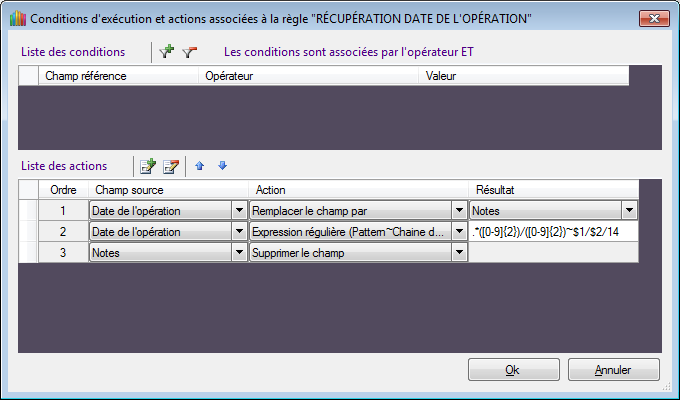
Task: Expand the 'Supprimer le champ' action dropdown
Action: pyautogui.click(x=458, y=254)
